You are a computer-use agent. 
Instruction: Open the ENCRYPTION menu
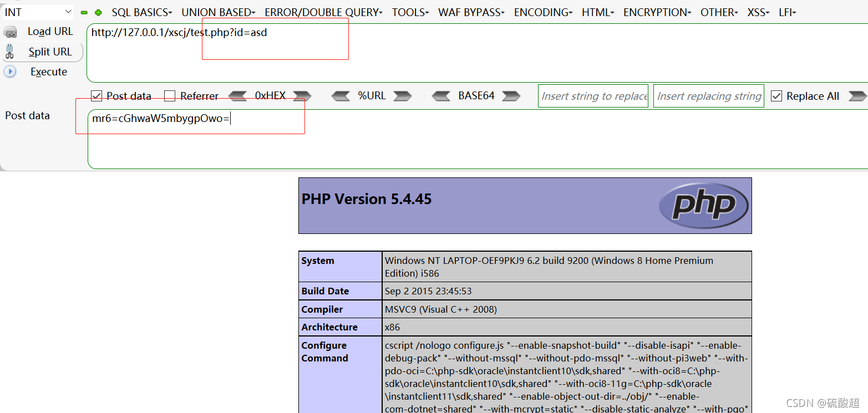tap(657, 12)
